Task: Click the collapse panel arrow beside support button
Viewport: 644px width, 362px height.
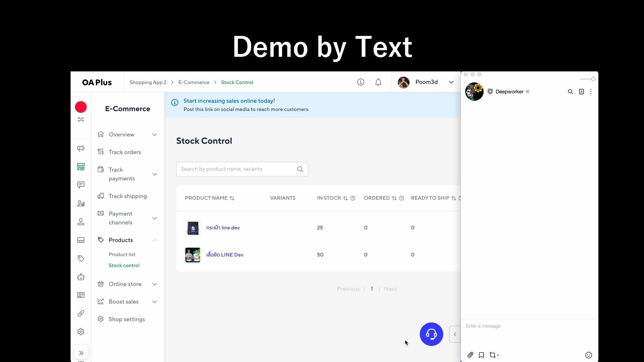Action: coord(455,334)
